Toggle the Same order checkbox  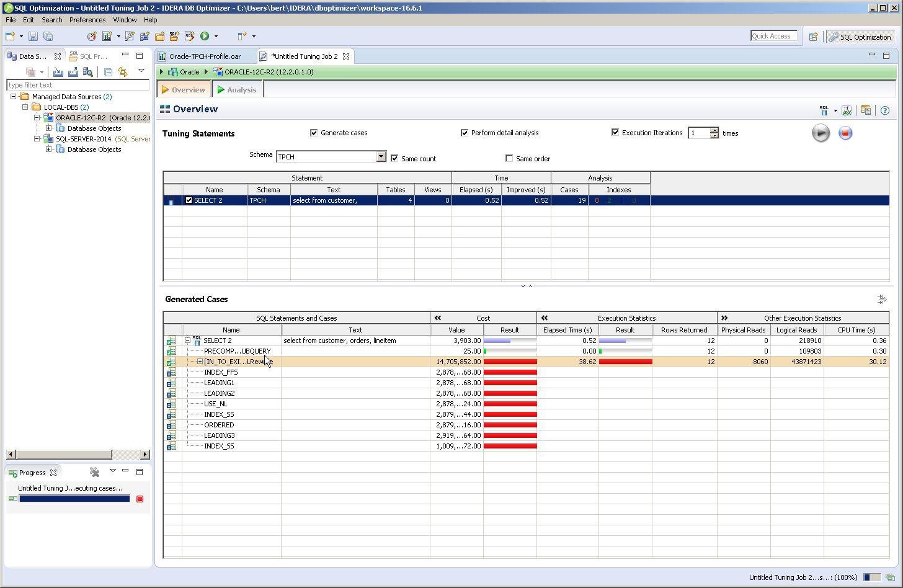[x=509, y=159]
